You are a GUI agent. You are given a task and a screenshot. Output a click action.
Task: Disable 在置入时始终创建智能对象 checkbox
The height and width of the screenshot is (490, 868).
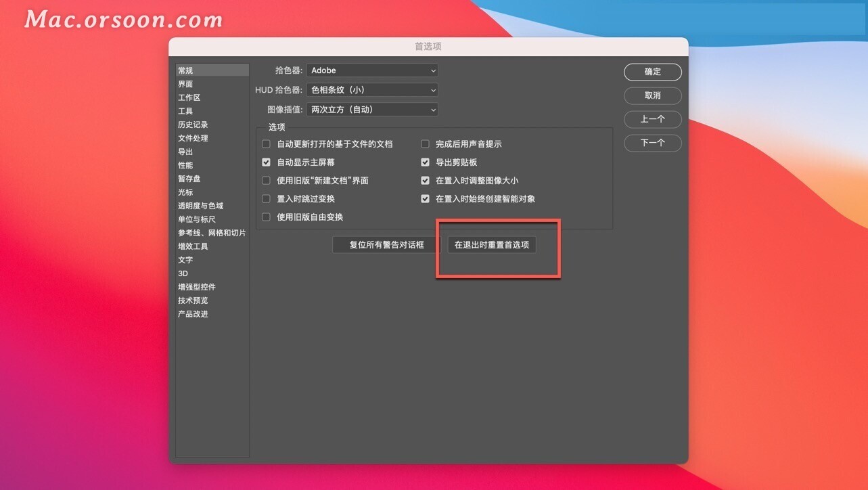click(x=425, y=199)
